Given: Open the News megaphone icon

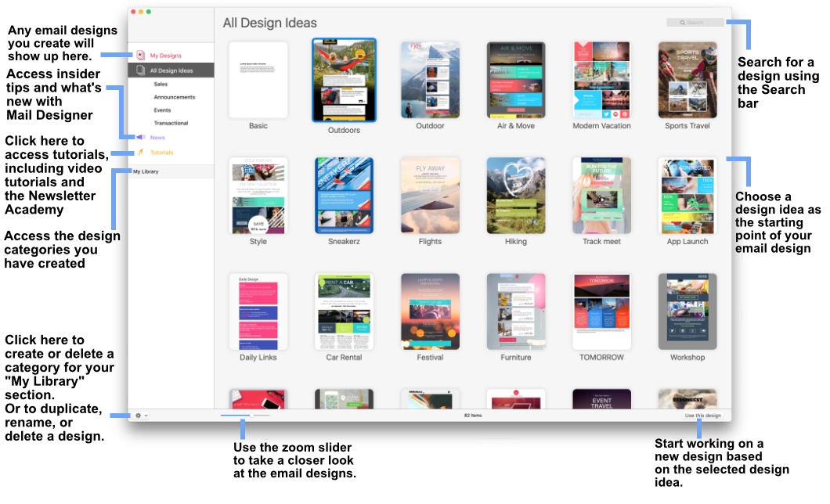Looking at the screenshot, I should point(141,137).
